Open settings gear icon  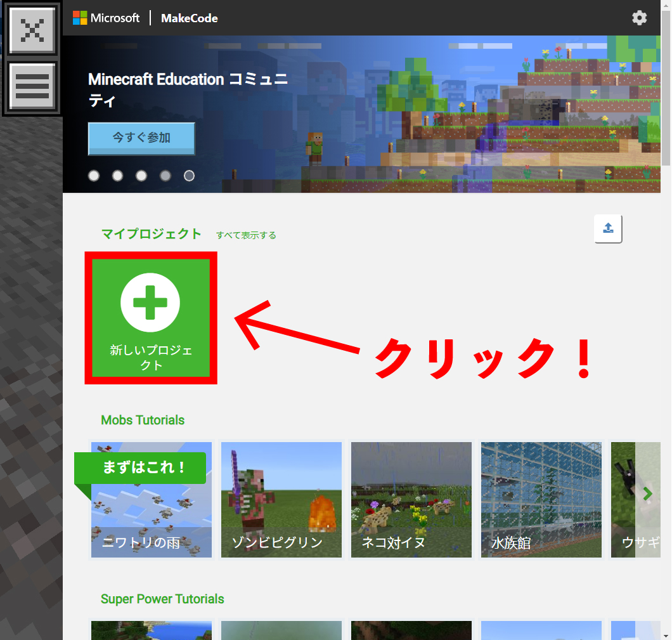pos(639,18)
